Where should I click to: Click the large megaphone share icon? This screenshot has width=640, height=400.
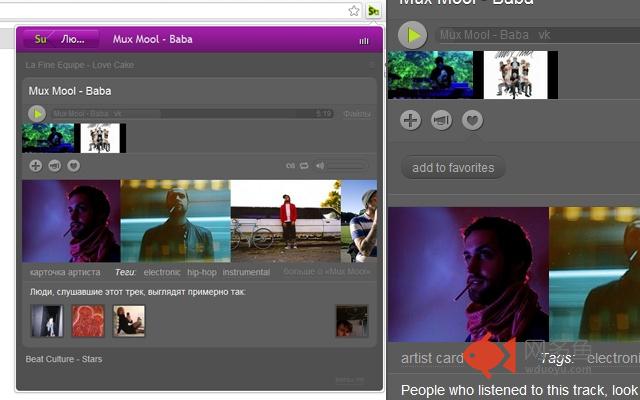click(x=441, y=120)
